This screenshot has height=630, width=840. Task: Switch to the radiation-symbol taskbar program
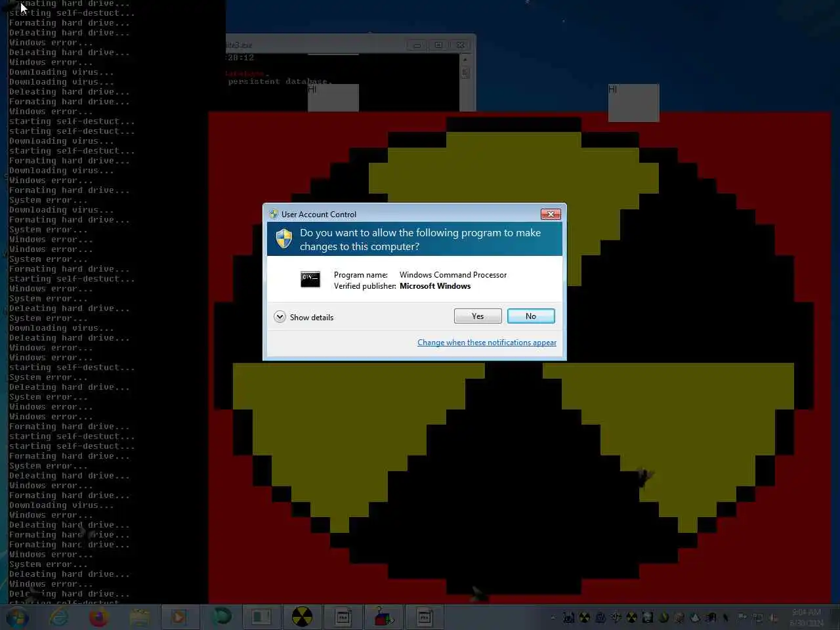coord(302,617)
